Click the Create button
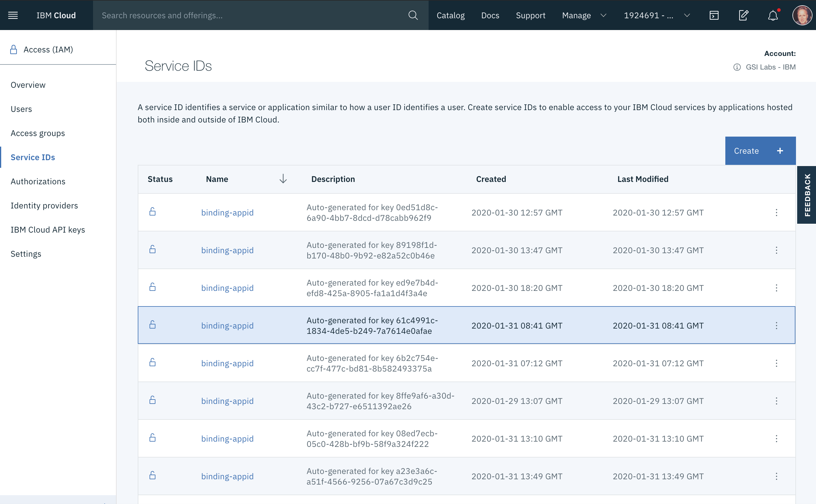 point(760,150)
